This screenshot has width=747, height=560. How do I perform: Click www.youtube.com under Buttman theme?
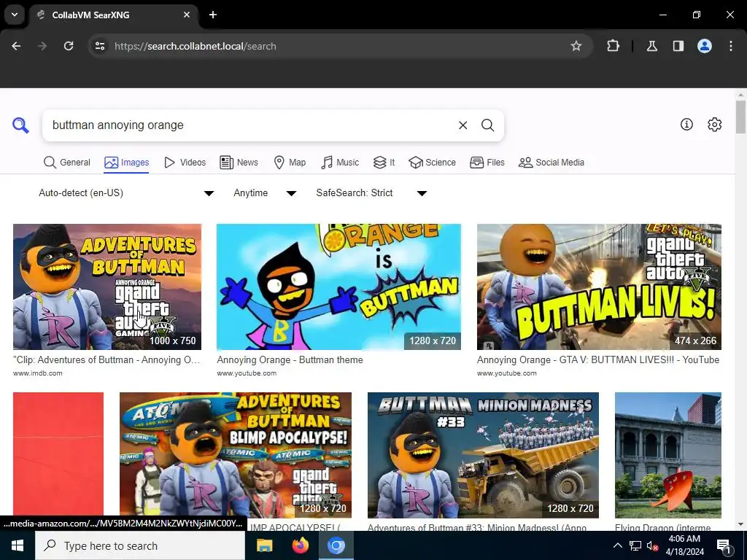[x=247, y=373]
